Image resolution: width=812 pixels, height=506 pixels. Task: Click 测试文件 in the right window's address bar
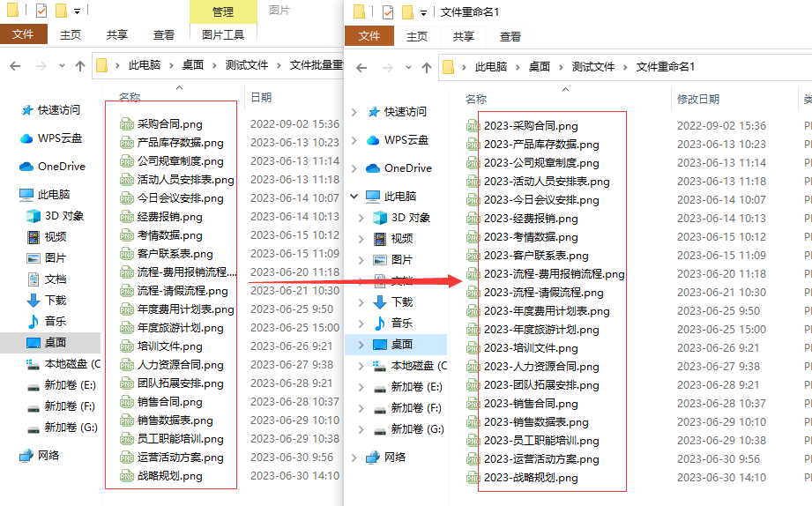pos(592,67)
